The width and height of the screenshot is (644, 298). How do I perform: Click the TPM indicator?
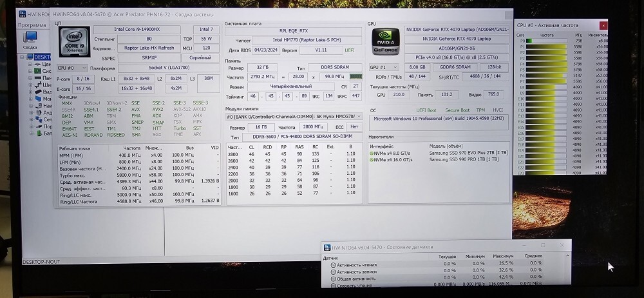pyautogui.click(x=480, y=110)
